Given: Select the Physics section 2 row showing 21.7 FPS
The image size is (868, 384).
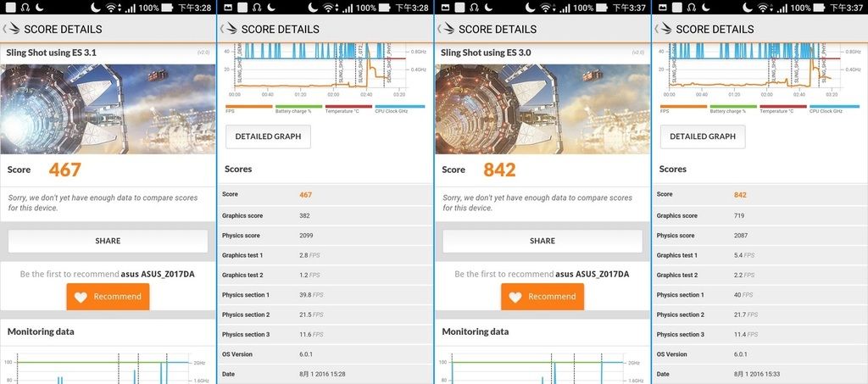Looking at the screenshot, I should [759, 314].
